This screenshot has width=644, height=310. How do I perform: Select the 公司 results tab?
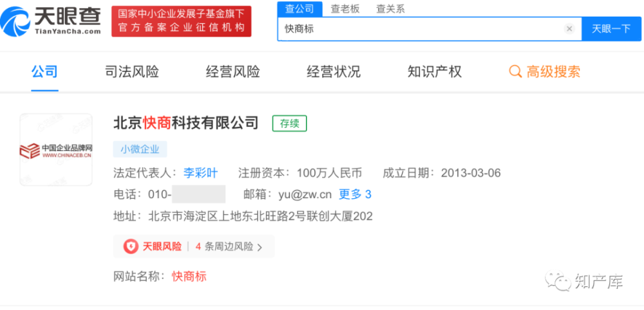coord(45,72)
